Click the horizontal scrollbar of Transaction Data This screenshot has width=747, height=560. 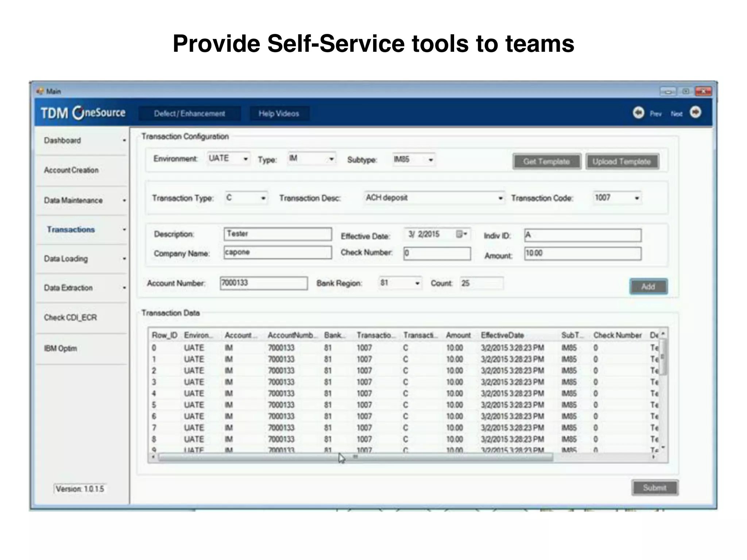point(356,457)
